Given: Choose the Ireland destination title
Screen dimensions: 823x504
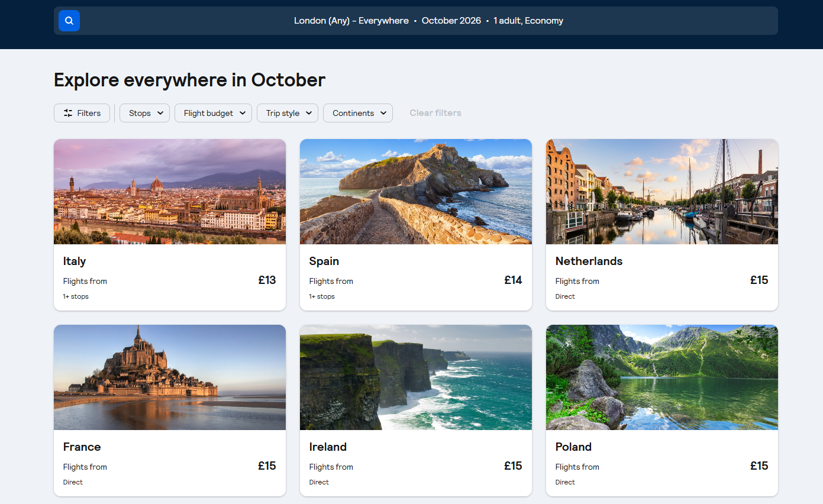Looking at the screenshot, I should click(328, 447).
